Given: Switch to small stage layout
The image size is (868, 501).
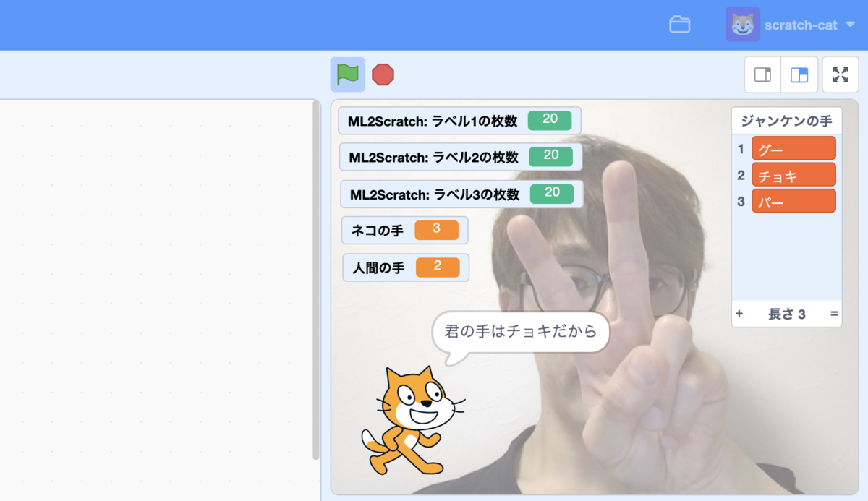Looking at the screenshot, I should click(x=763, y=74).
